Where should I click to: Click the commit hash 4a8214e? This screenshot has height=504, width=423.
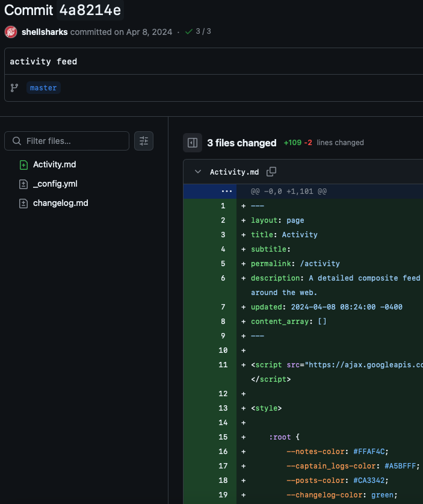tap(90, 10)
